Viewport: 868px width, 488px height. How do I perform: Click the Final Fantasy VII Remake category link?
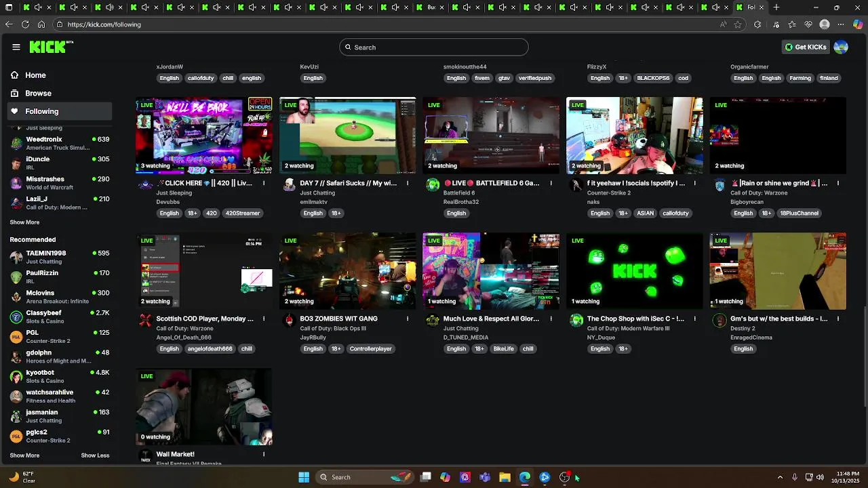click(x=189, y=464)
